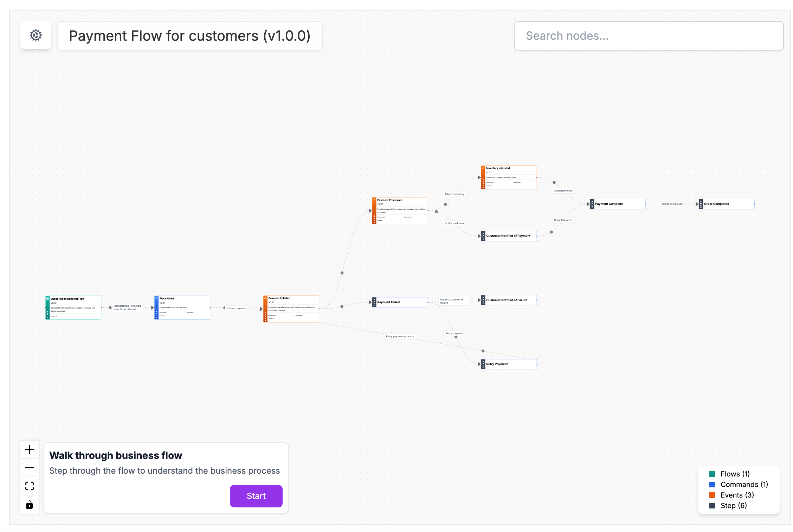
Task: Click the teal Flows color swatch
Action: (x=712, y=474)
